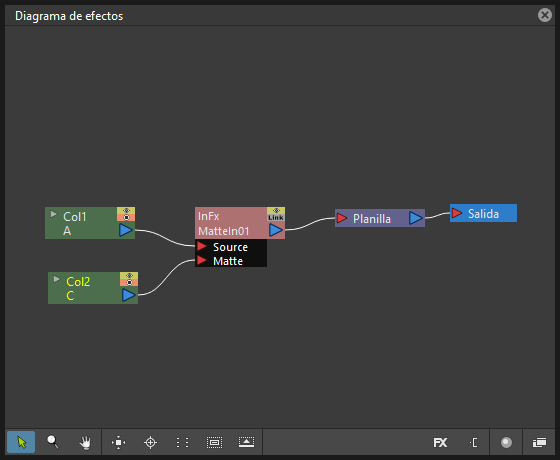
Task: Select the level name A in Col1
Action: click(67, 231)
